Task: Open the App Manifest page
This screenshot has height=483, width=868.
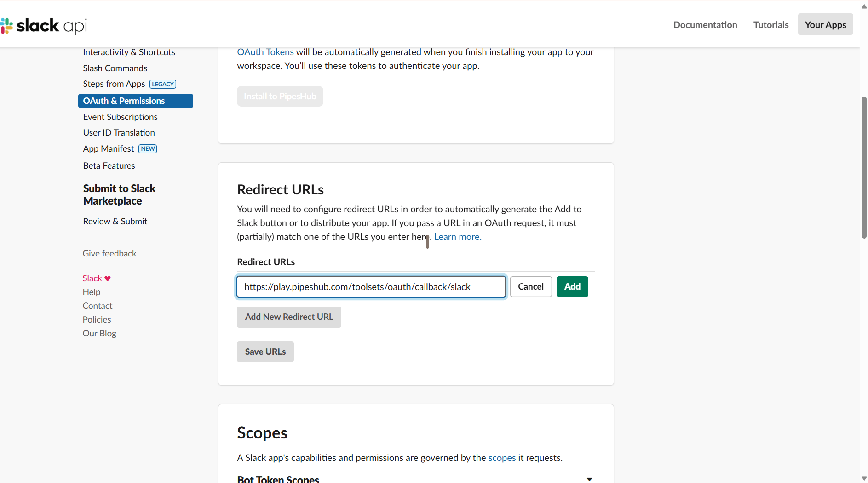Action: [x=109, y=148]
